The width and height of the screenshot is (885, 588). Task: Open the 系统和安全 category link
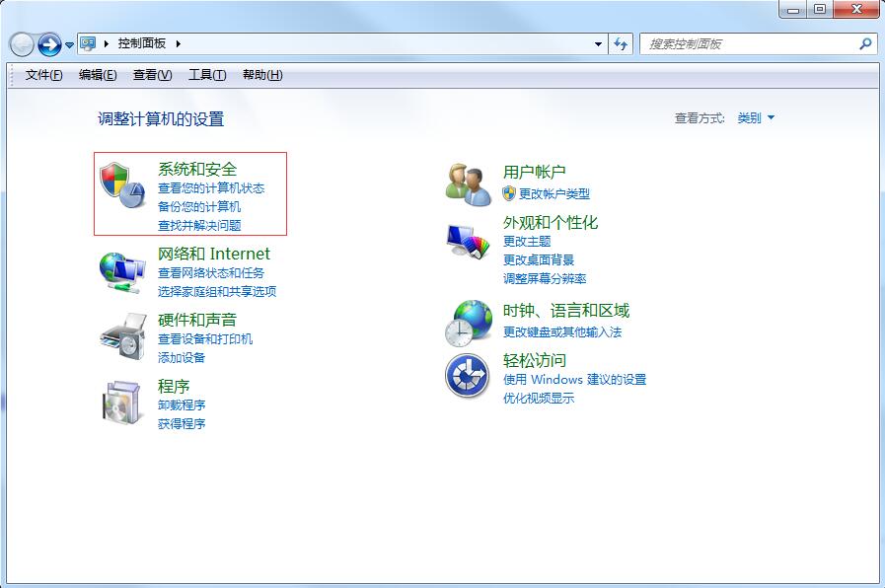pos(197,169)
